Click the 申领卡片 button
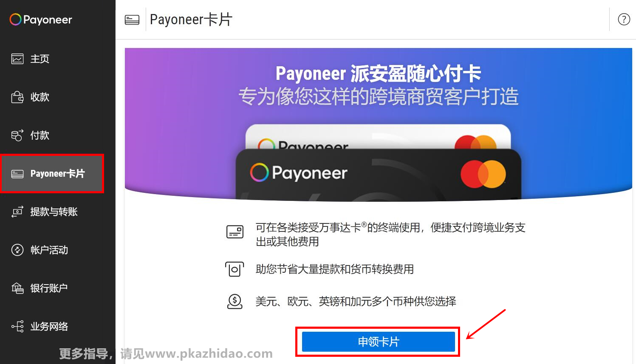The height and width of the screenshot is (364, 636). pyautogui.click(x=378, y=341)
